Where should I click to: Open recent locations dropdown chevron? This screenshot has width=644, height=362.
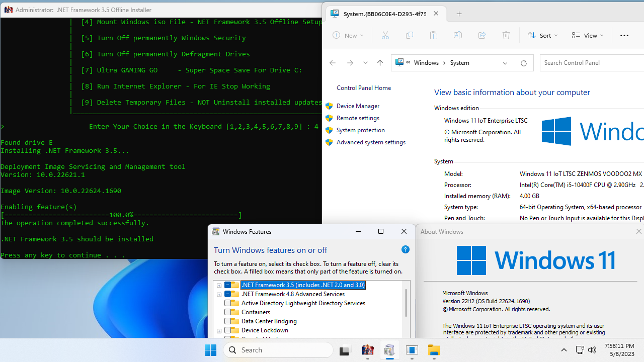(365, 63)
